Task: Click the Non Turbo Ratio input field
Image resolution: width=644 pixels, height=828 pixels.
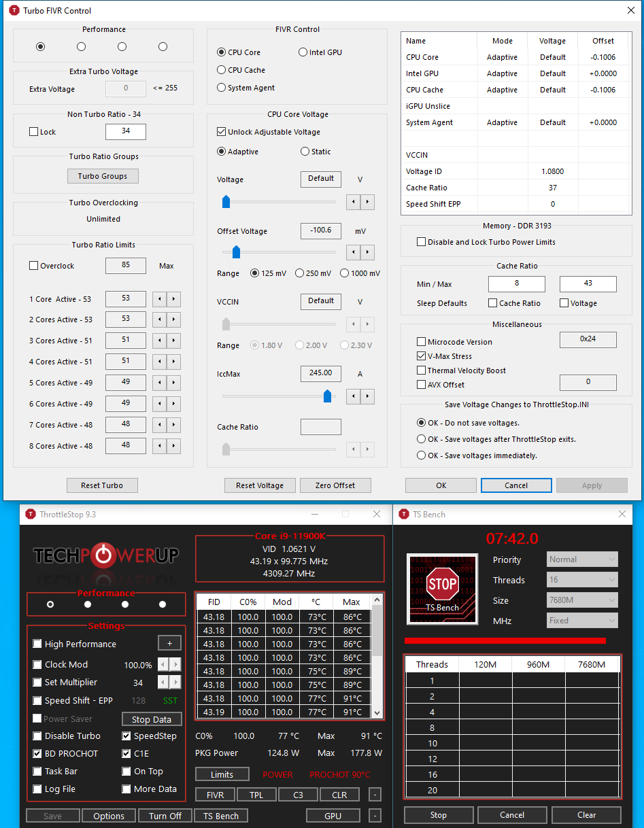Action: tap(126, 132)
